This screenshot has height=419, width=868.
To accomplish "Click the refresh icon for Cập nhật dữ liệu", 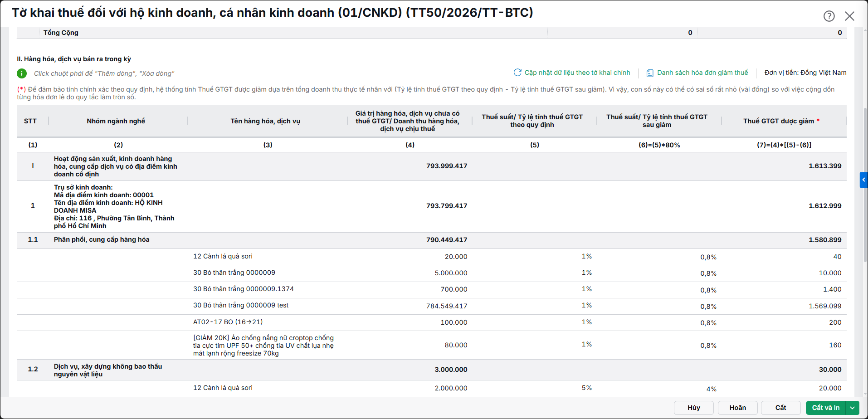I will [x=517, y=73].
